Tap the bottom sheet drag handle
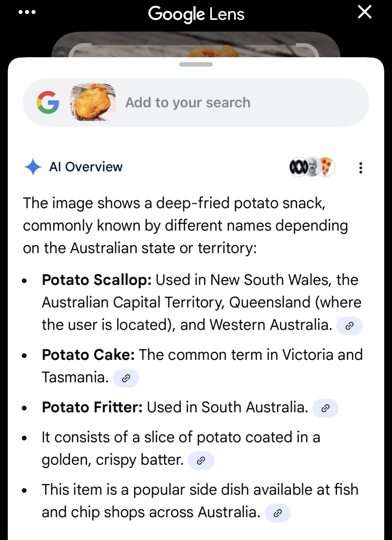 [196, 64]
